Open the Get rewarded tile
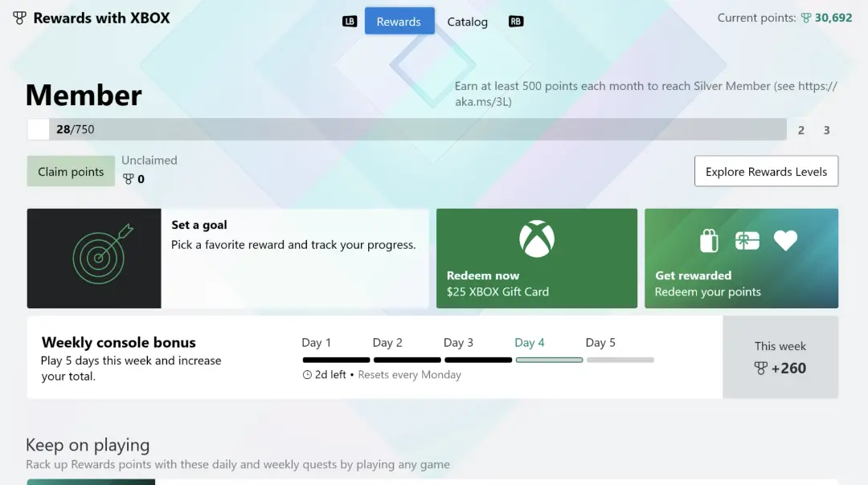868x485 pixels. click(x=741, y=259)
